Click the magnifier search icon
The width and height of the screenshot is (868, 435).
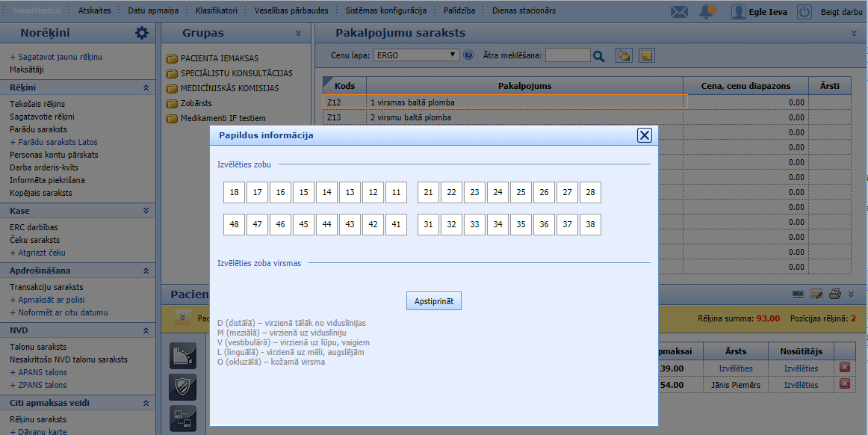598,55
